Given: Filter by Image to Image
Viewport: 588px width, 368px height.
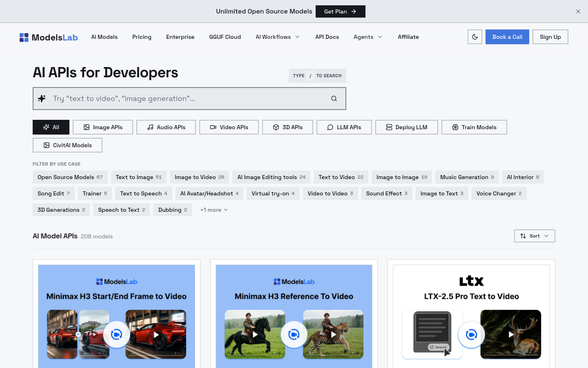Looking at the screenshot, I should (x=402, y=177).
